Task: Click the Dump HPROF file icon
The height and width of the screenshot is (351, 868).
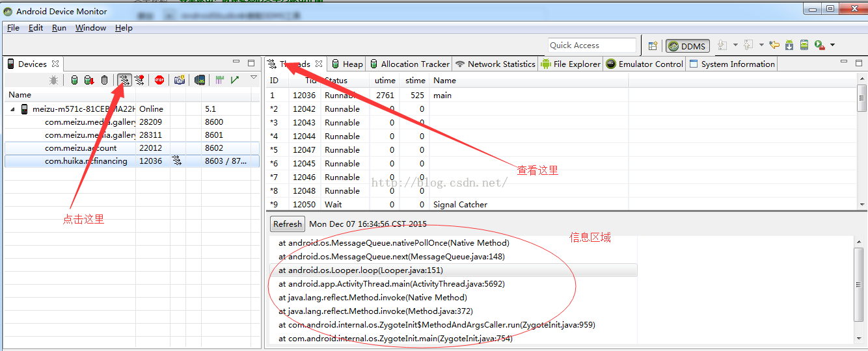Action: click(89, 80)
